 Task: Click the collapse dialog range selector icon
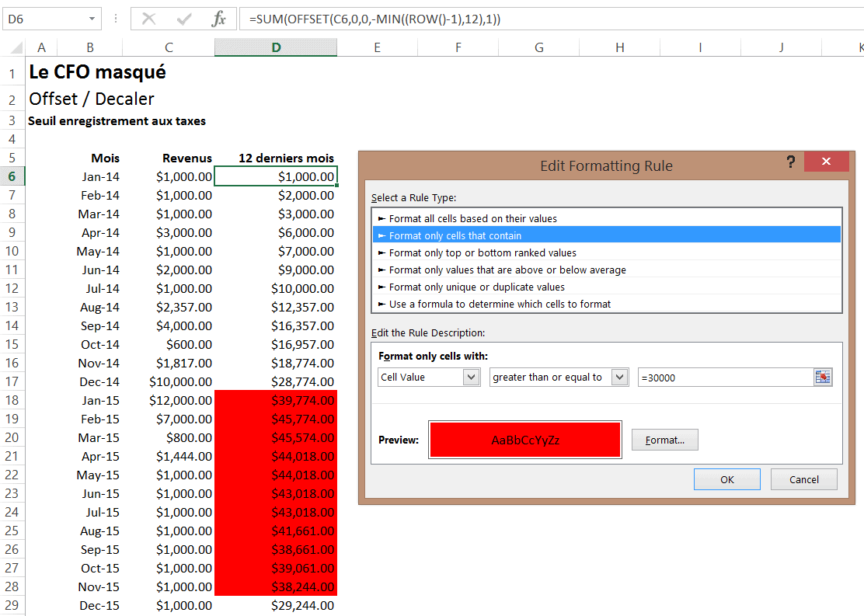point(823,378)
